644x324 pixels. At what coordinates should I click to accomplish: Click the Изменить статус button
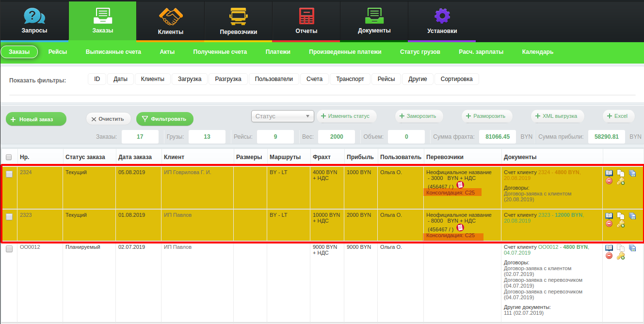346,116
